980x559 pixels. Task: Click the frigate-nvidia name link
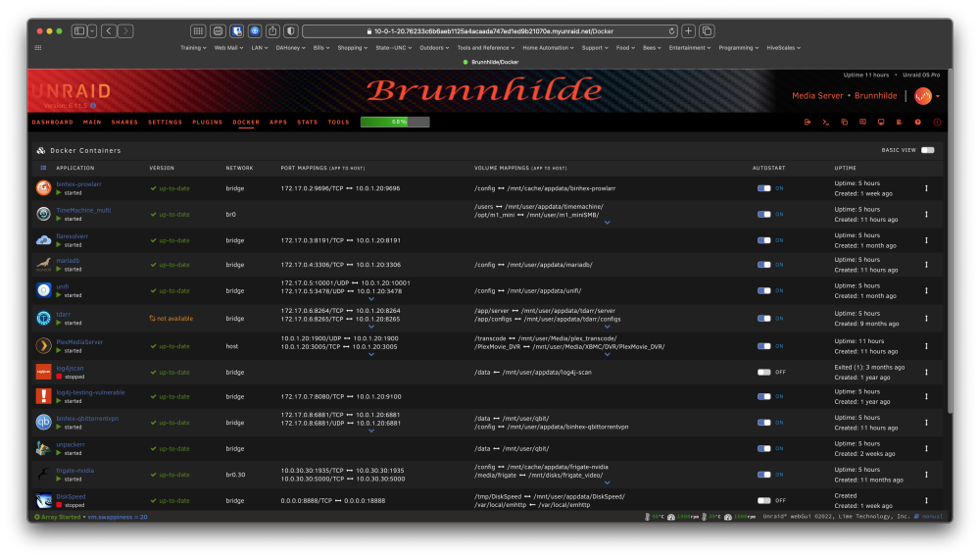coord(75,470)
